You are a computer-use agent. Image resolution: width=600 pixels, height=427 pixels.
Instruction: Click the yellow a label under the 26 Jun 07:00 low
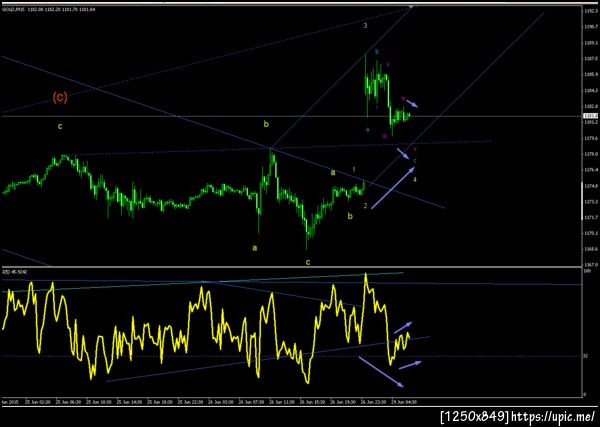pyautogui.click(x=255, y=248)
